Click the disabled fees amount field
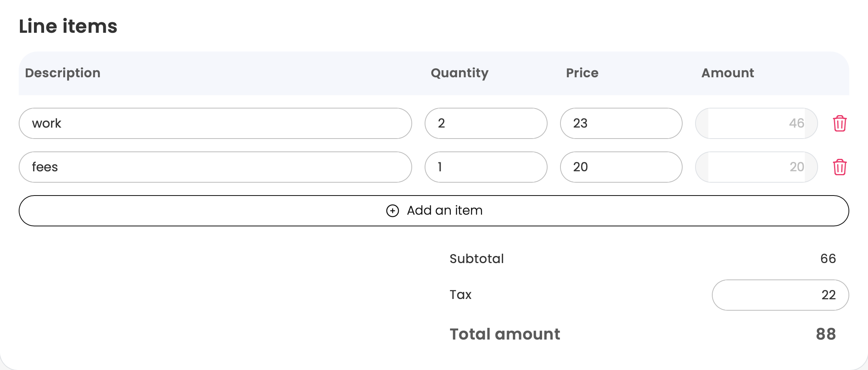 click(x=756, y=167)
